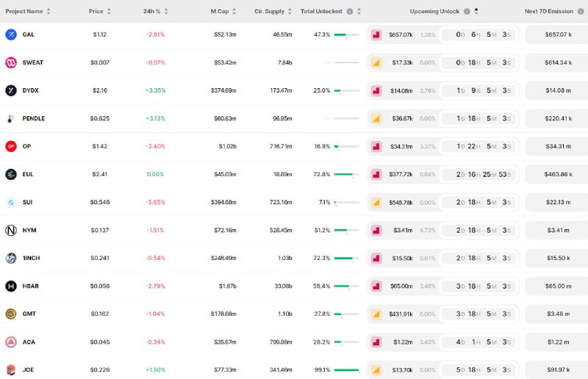The height and width of the screenshot is (379, 588).
Task: Click OP's $1.02b market cap value
Action: click(x=228, y=146)
